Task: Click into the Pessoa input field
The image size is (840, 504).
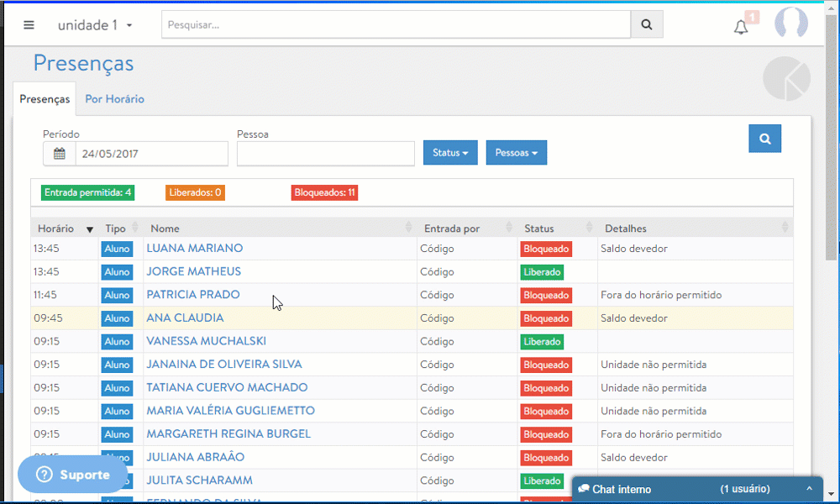Action: (325, 154)
